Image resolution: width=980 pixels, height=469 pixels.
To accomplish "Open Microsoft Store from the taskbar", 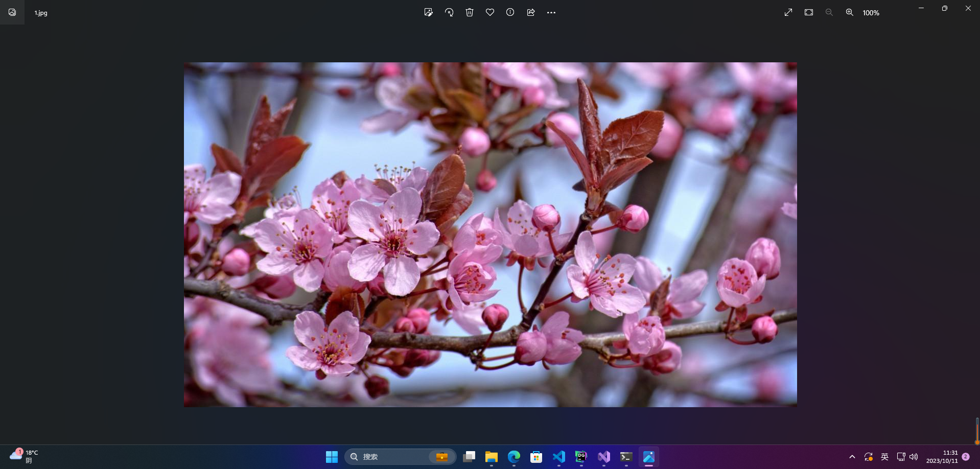I will click(x=536, y=457).
